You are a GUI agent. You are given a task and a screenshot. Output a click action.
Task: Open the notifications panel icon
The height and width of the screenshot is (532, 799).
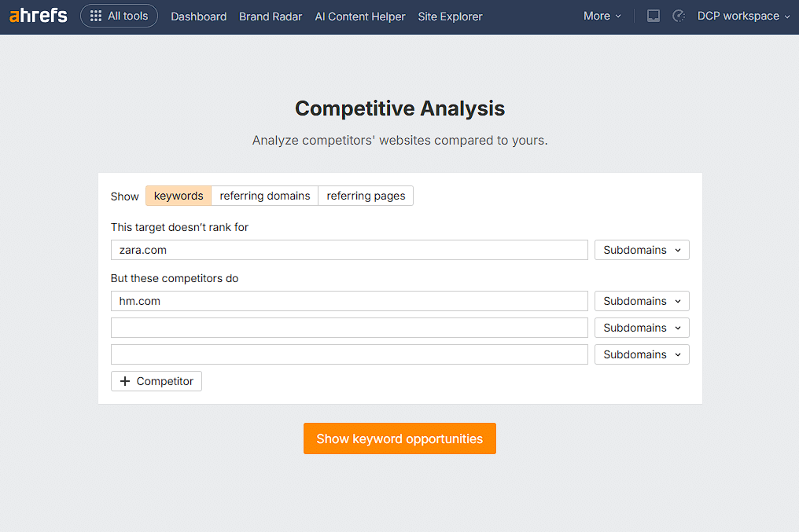654,17
